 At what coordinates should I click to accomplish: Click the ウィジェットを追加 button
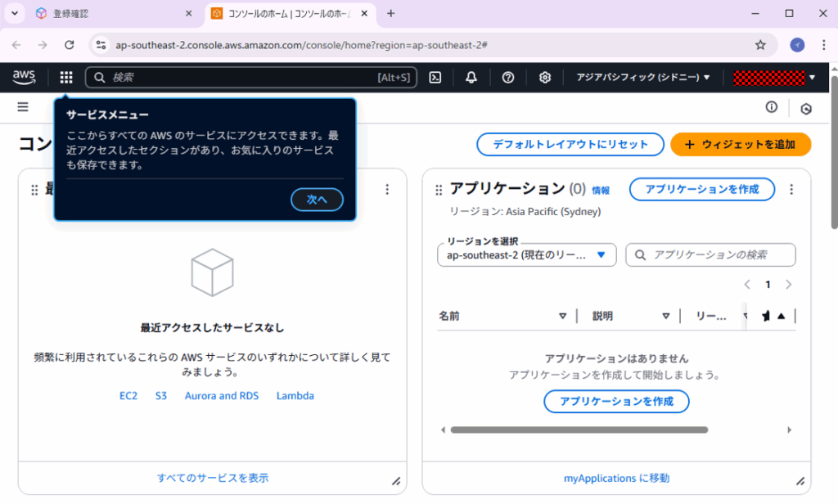(740, 144)
